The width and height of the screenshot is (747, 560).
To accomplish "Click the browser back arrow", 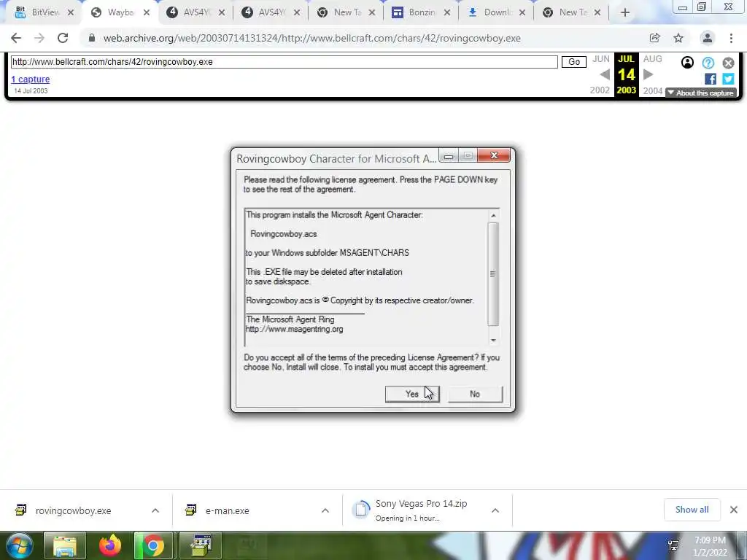I will [16, 38].
